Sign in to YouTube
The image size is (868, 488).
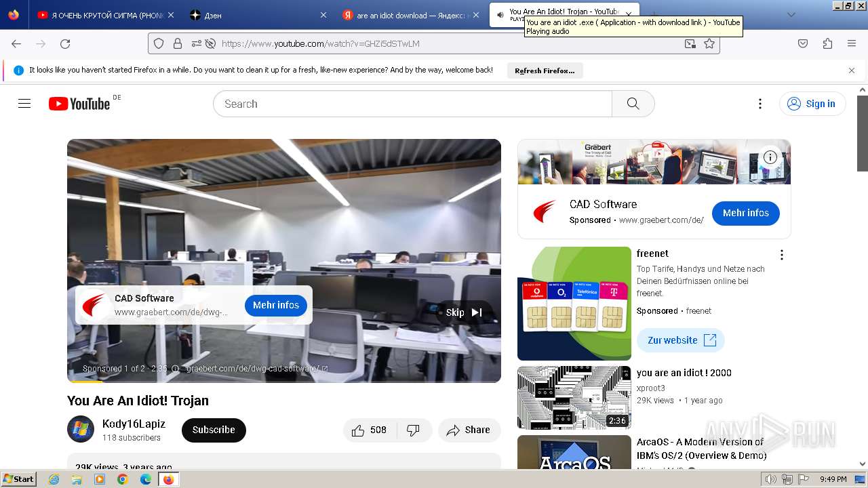812,104
